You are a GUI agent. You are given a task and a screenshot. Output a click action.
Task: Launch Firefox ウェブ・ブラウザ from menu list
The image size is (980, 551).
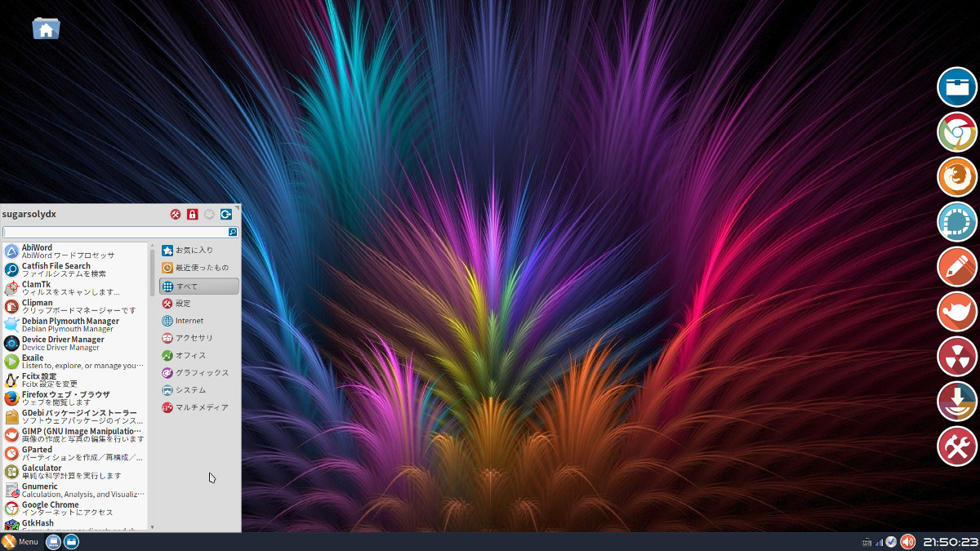74,398
